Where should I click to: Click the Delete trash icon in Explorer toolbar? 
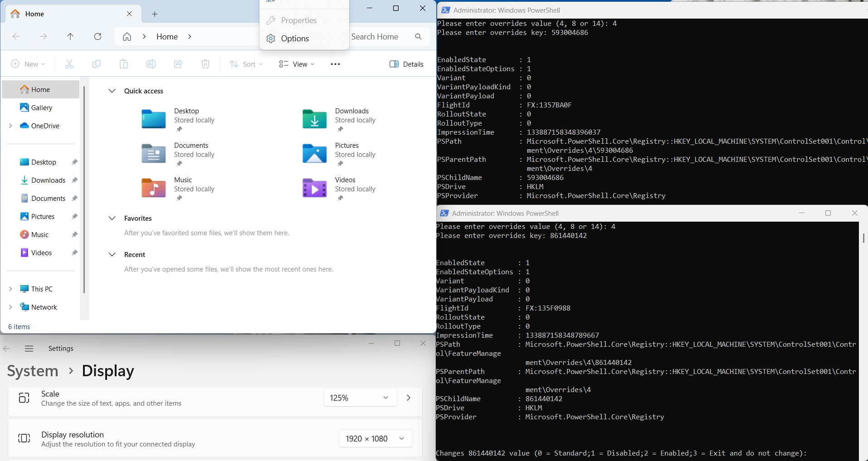(205, 64)
